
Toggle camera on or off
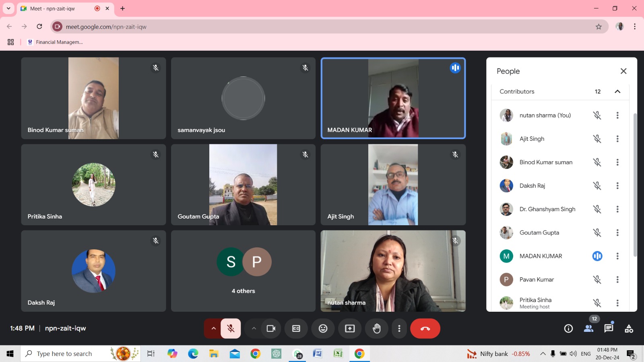(x=271, y=329)
